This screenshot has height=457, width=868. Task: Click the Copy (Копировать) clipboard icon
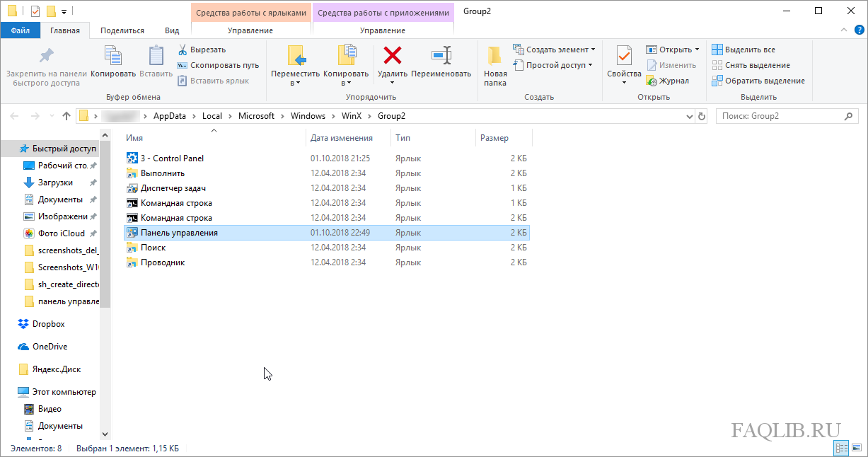[x=112, y=56]
